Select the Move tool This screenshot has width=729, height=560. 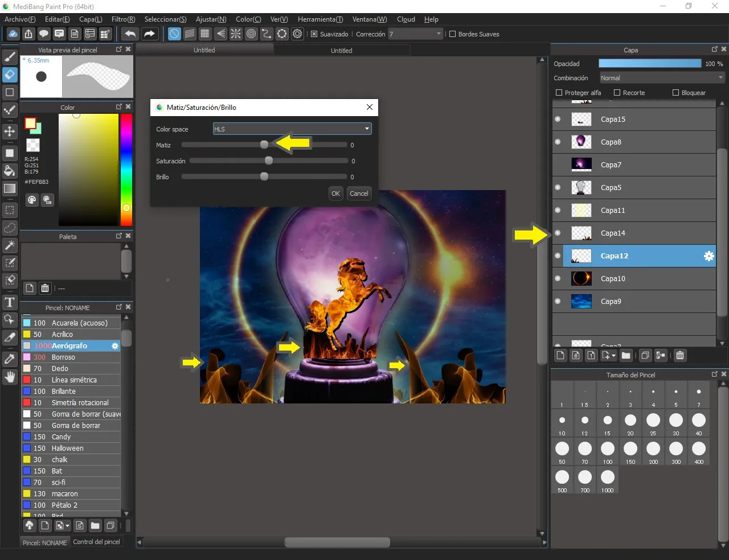click(x=10, y=131)
